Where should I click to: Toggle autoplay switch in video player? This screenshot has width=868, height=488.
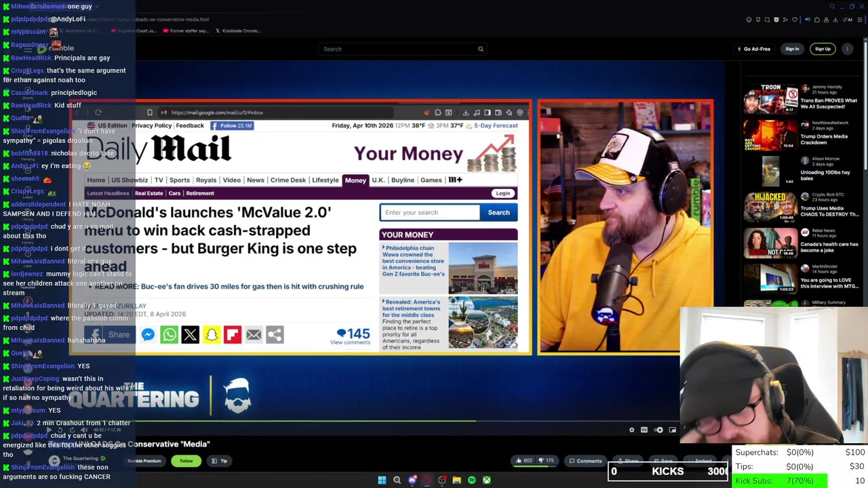(658, 430)
